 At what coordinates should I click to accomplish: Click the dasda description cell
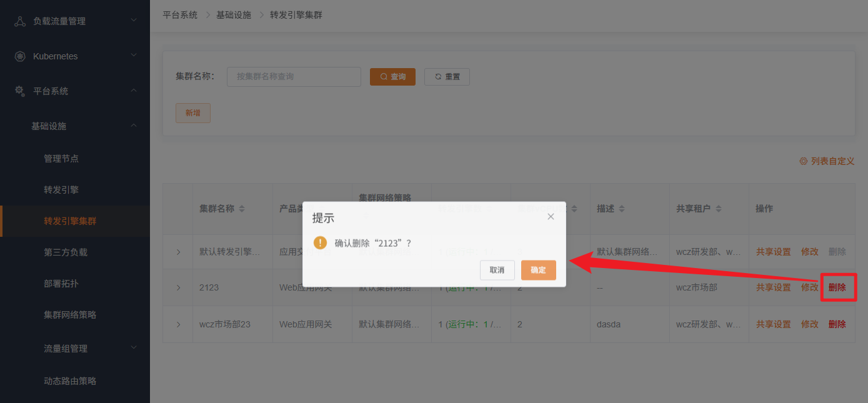609,324
